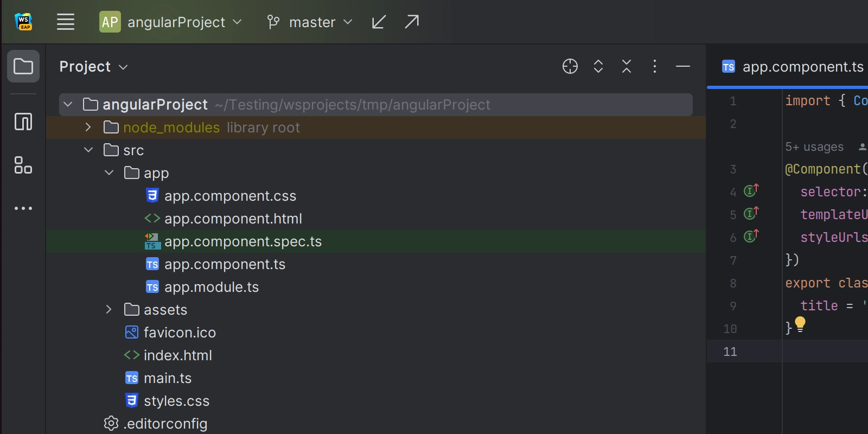The image size is (868, 434).
Task: Click implements gutter icon on line 5
Action: [x=751, y=213]
